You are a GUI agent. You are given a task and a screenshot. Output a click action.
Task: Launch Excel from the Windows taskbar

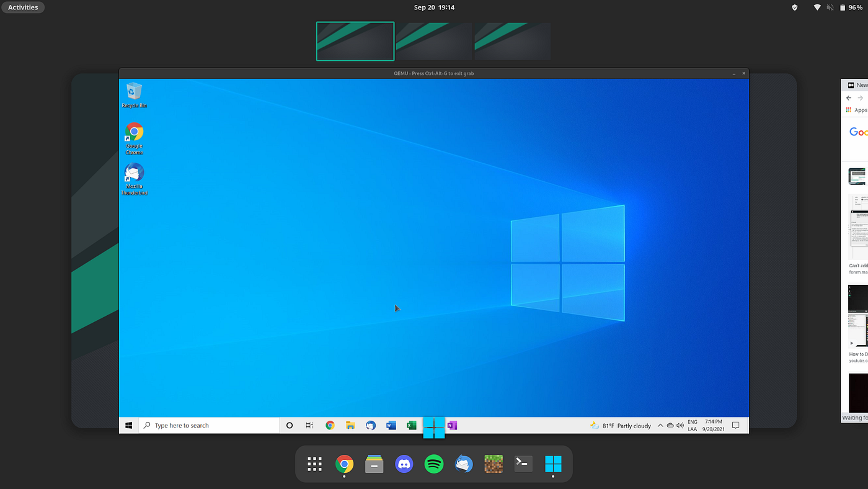[x=411, y=425]
